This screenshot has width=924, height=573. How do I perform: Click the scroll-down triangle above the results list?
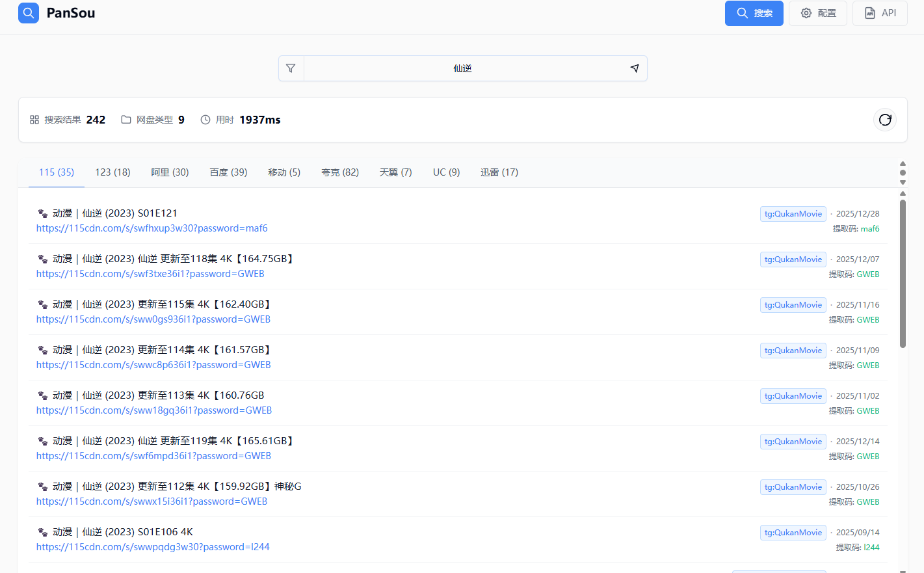(903, 182)
